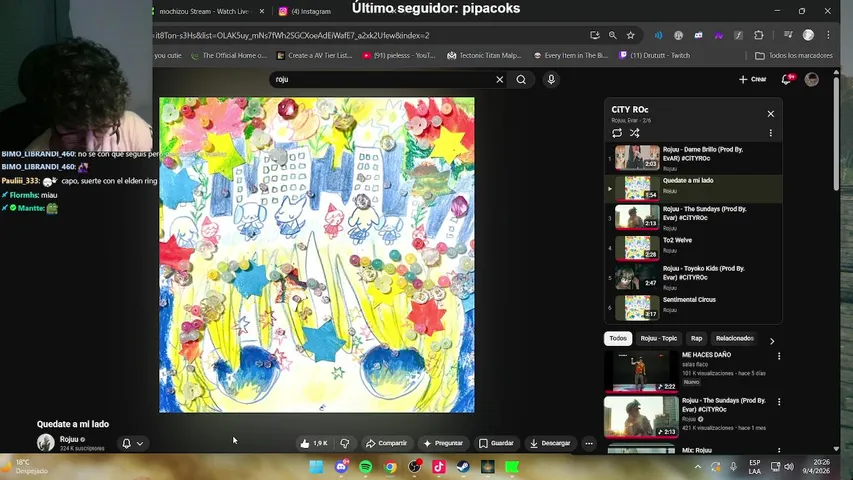
Task: Open TikTok from the taskbar
Action: 438,467
